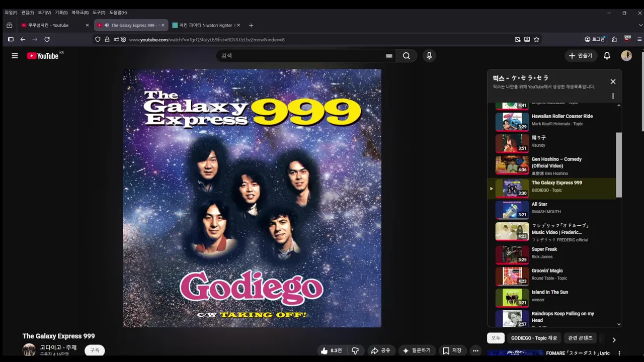Open Firefox tab overview icon
The image size is (644, 362).
point(9,25)
